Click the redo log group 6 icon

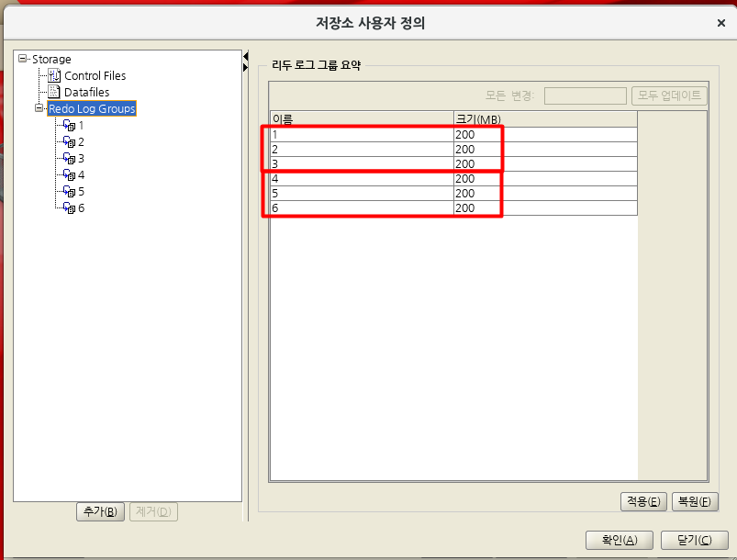tap(69, 207)
